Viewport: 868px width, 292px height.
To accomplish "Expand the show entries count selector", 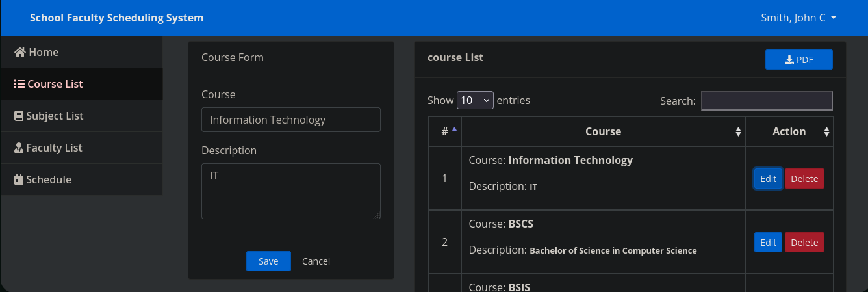I will (x=475, y=100).
